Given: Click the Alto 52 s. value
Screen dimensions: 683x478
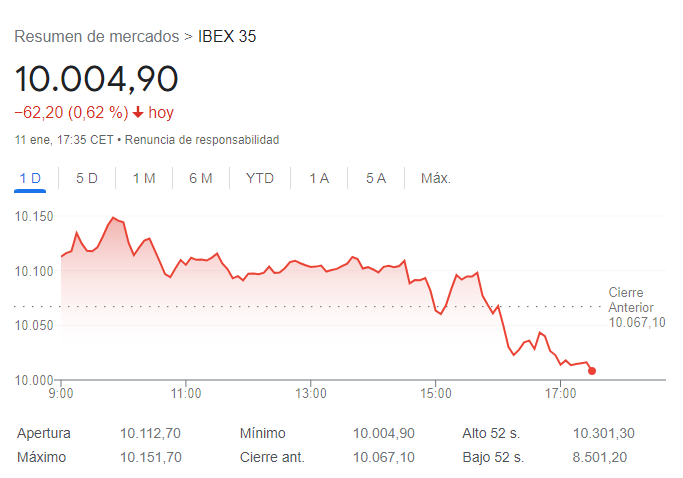Looking at the screenshot, I should [603, 433].
